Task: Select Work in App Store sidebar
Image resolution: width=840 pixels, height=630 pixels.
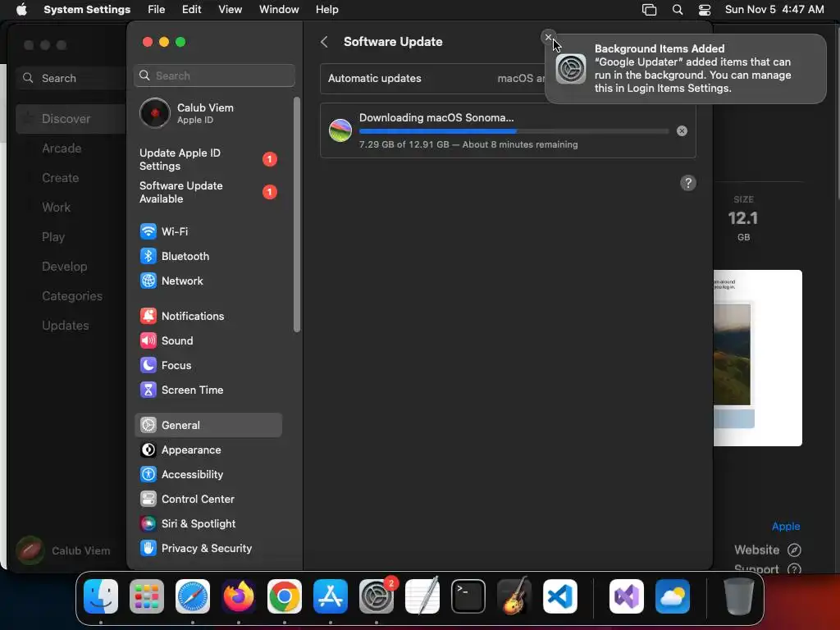Action: click(x=57, y=208)
